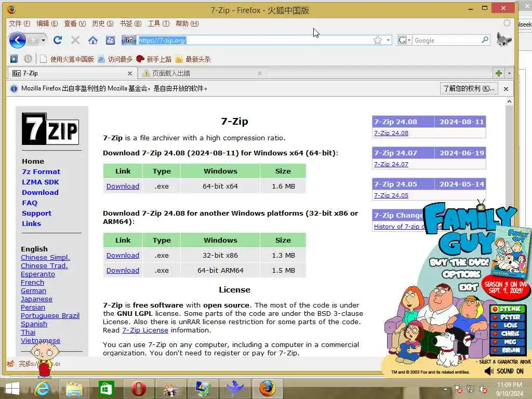Click the Action Center flag tray icon

click(x=458, y=389)
